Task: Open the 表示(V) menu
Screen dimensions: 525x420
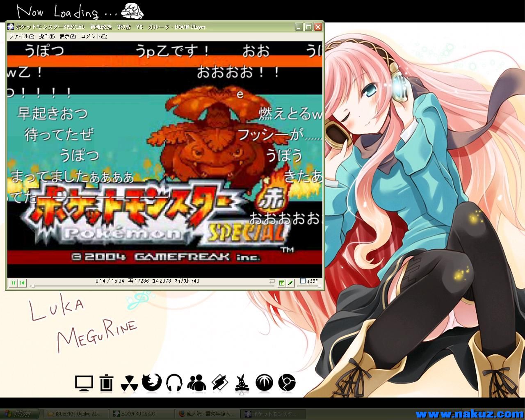Action: (x=68, y=36)
